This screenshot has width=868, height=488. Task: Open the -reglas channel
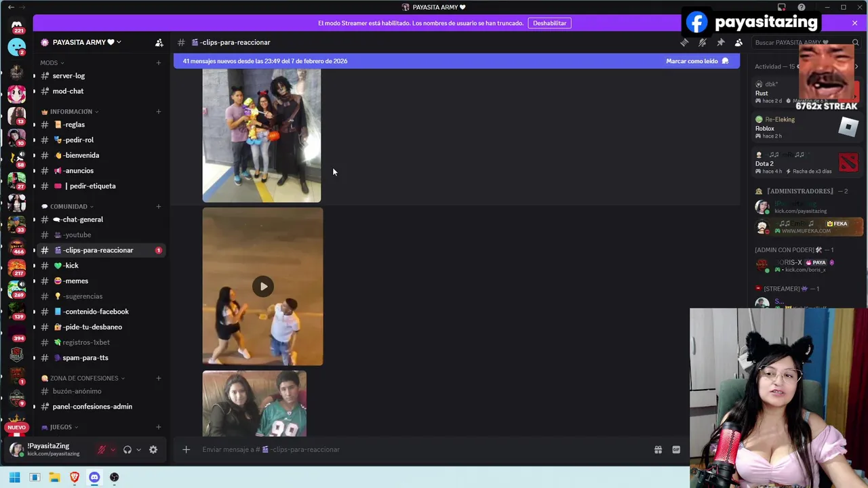[x=102, y=125]
